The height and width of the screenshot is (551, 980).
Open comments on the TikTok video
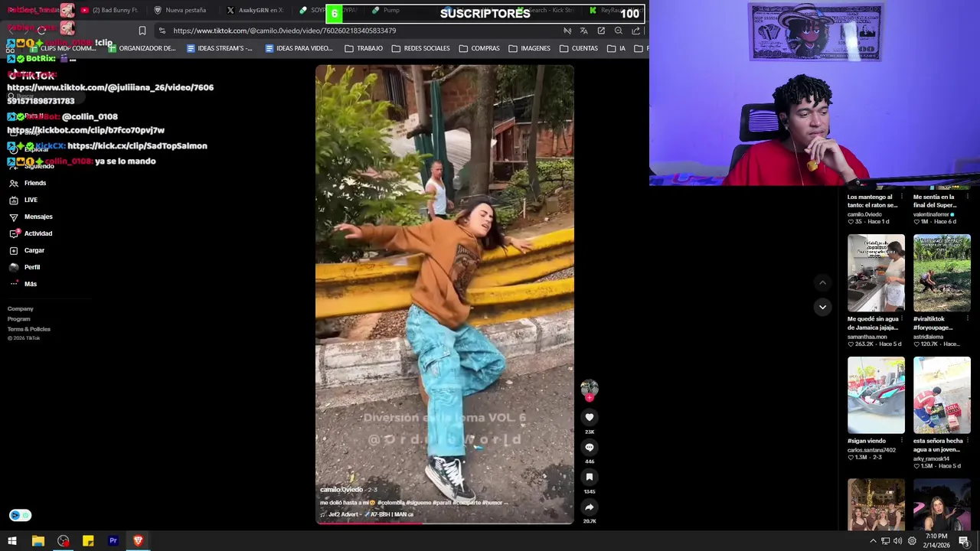[590, 447]
